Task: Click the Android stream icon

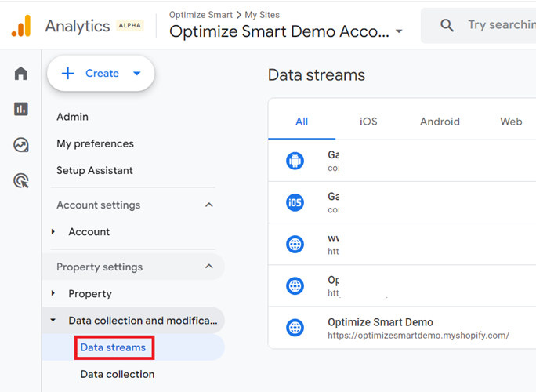Action: pos(295,161)
